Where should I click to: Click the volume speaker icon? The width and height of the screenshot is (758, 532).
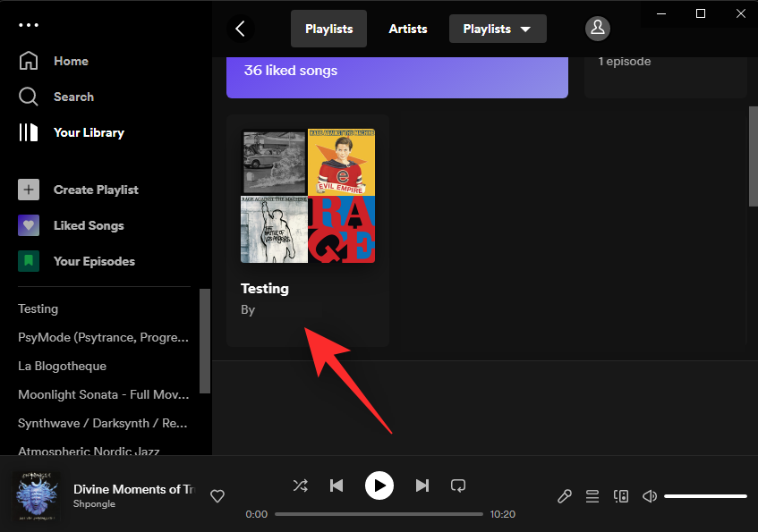(x=649, y=496)
